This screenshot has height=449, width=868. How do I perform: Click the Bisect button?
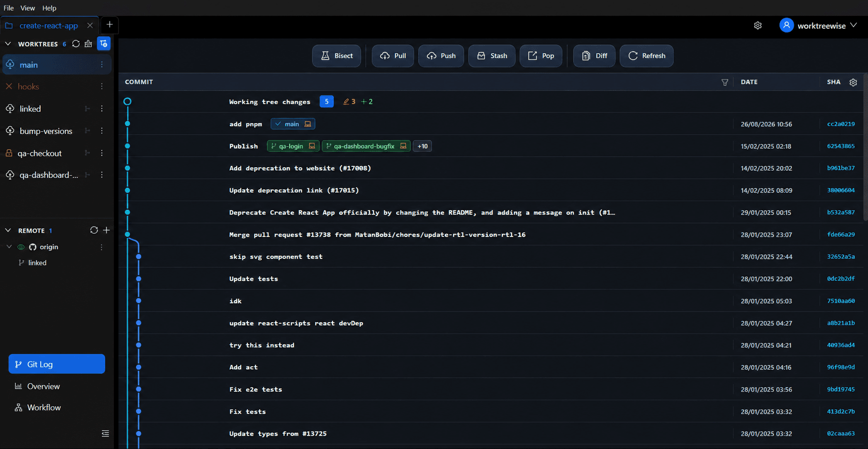click(336, 56)
